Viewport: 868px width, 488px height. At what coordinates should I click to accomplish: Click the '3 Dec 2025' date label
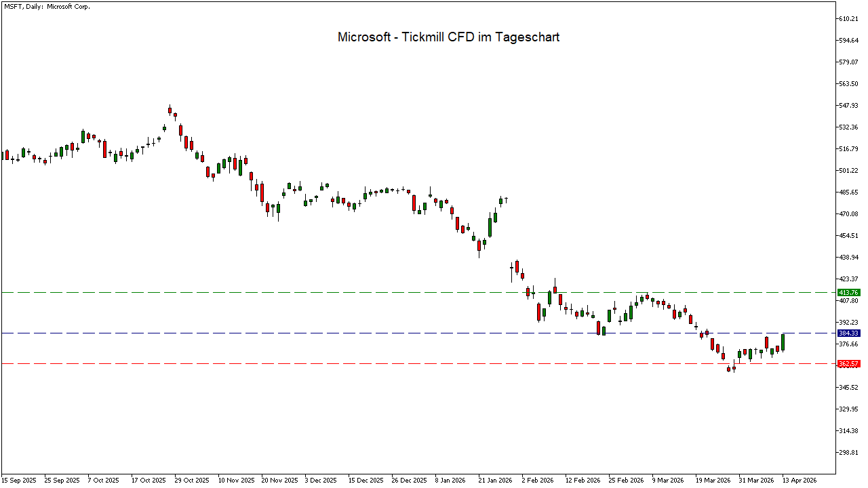pos(321,480)
